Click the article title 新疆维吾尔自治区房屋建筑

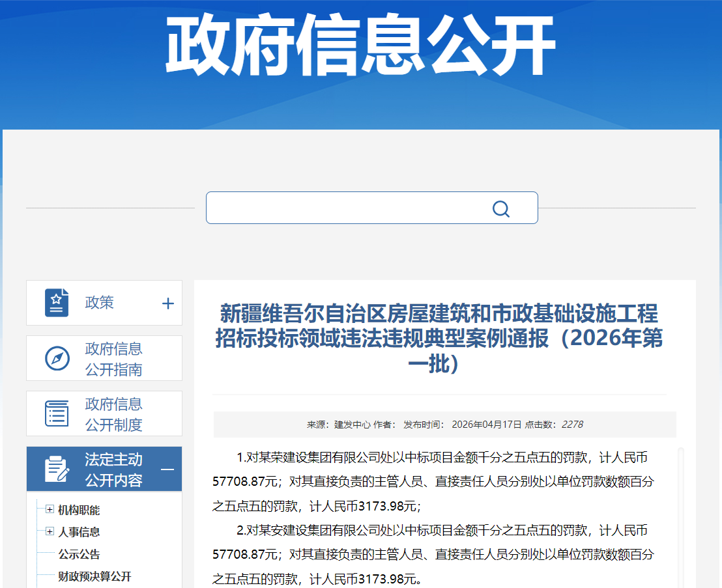tap(439, 338)
